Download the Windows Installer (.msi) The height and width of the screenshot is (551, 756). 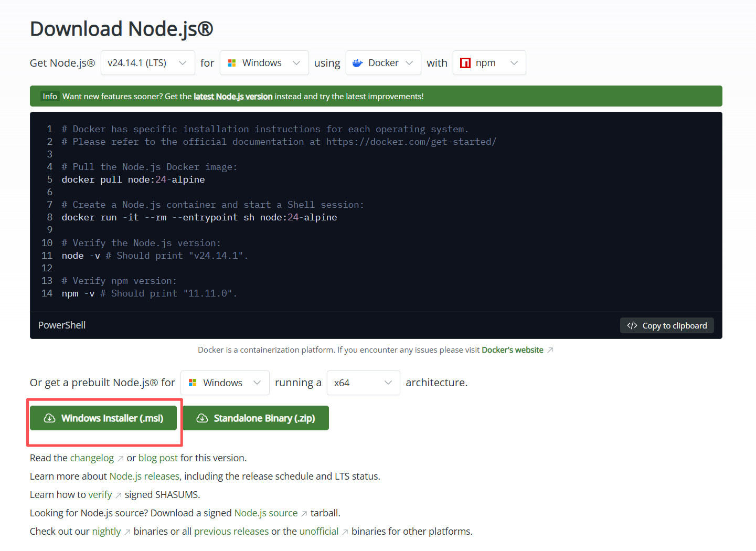pos(103,418)
